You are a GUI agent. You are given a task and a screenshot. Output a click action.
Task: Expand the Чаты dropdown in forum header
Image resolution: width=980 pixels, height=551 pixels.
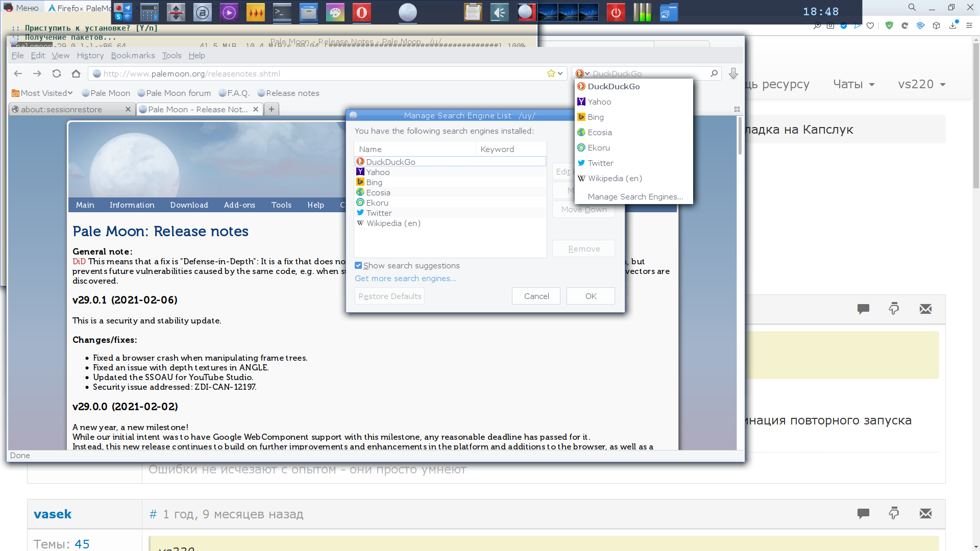[x=854, y=84]
